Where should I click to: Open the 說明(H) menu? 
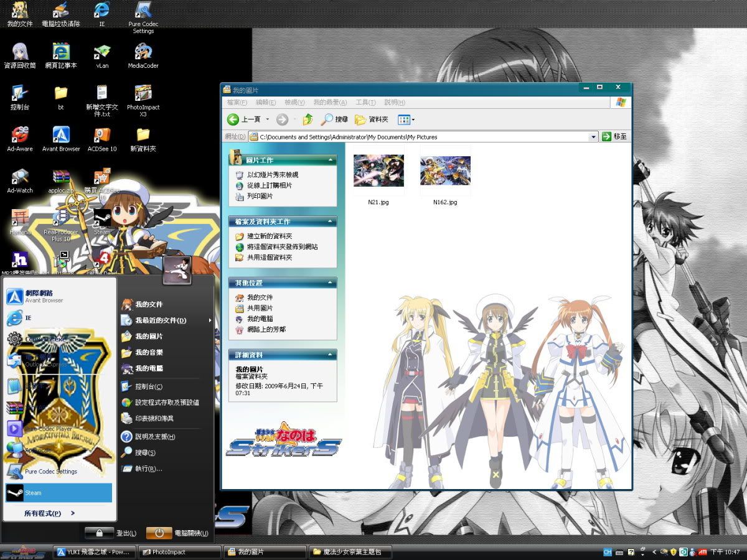(x=395, y=102)
